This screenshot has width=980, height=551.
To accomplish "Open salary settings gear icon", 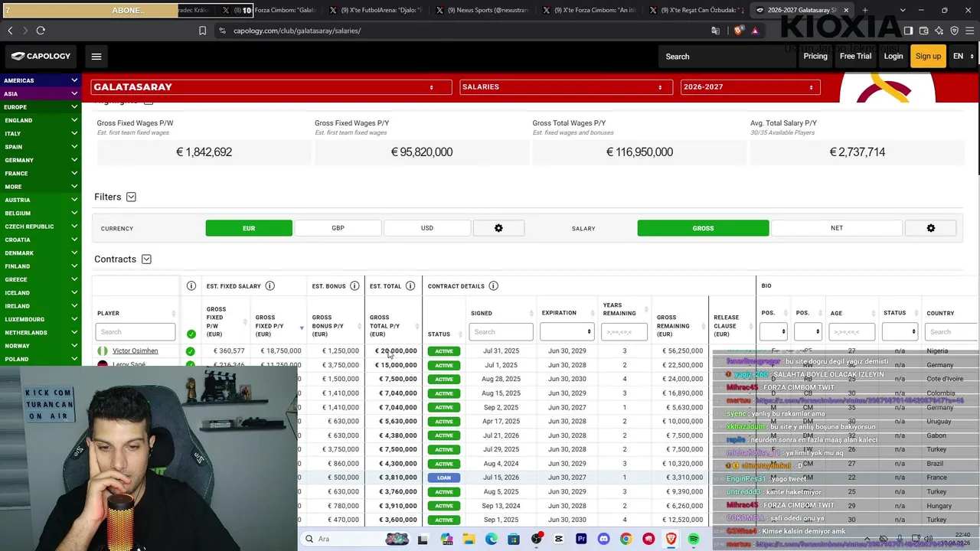I will (x=930, y=228).
